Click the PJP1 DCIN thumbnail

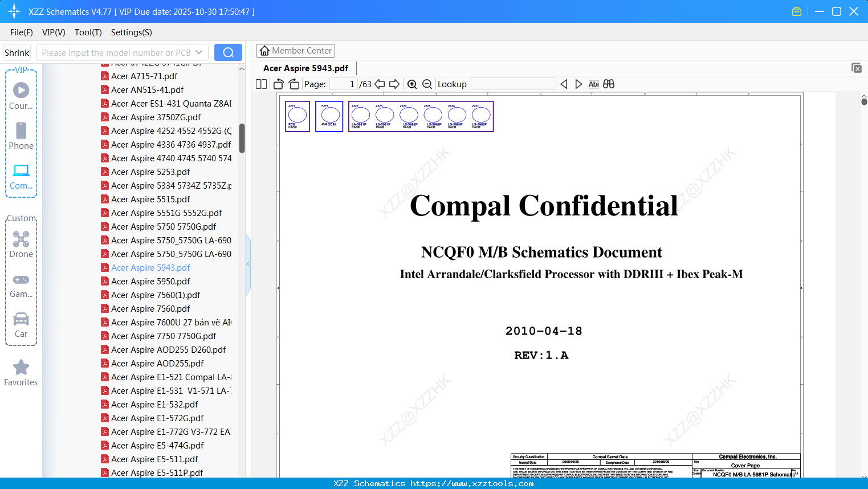(329, 116)
